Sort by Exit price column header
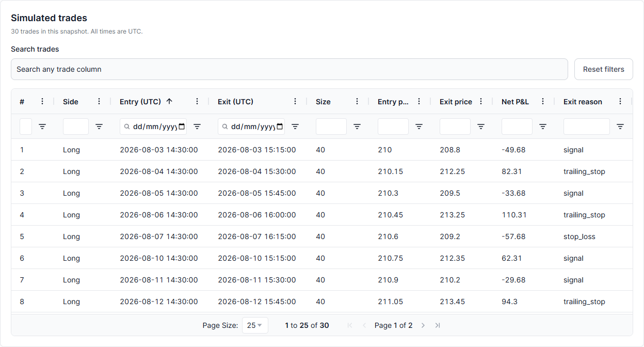Viewport: 644px width, 347px height. point(456,102)
